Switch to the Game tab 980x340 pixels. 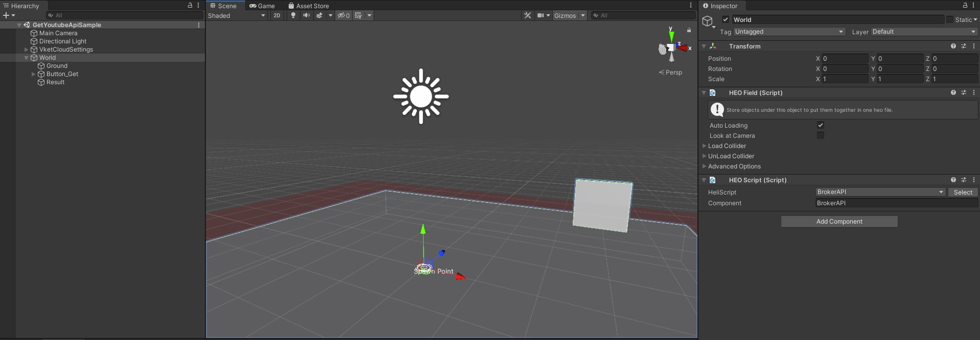262,6
